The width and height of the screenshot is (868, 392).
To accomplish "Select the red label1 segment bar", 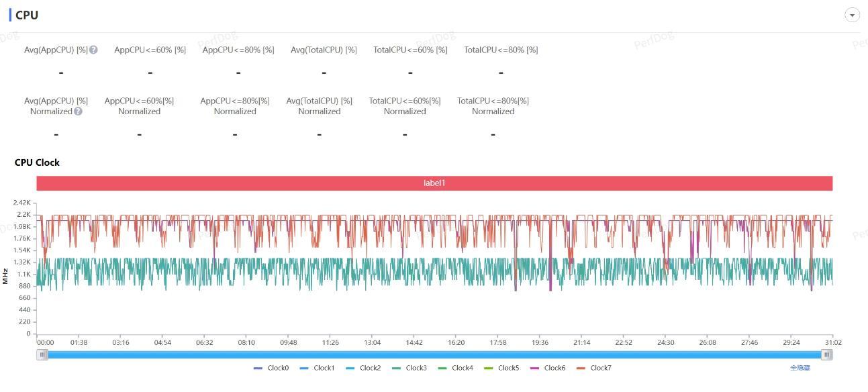I will 434,183.
